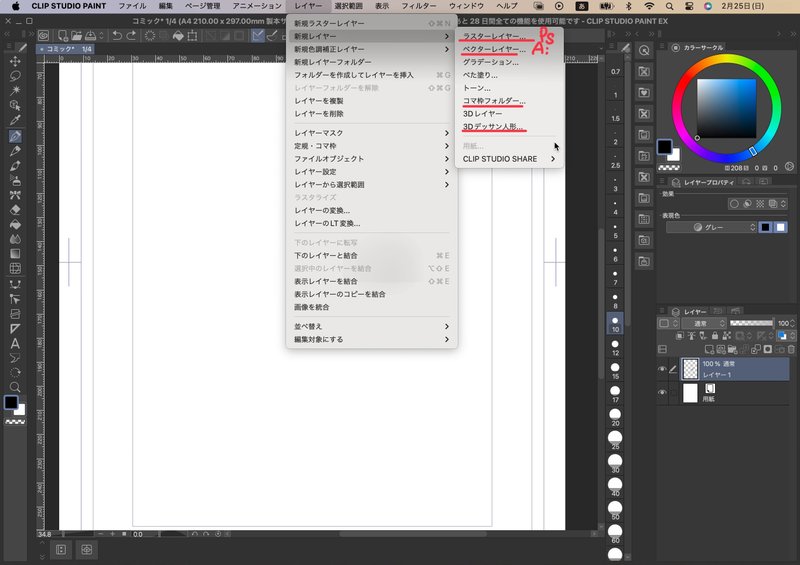Expand the ファイルオブジェクト submenu
800x565 pixels.
[371, 159]
